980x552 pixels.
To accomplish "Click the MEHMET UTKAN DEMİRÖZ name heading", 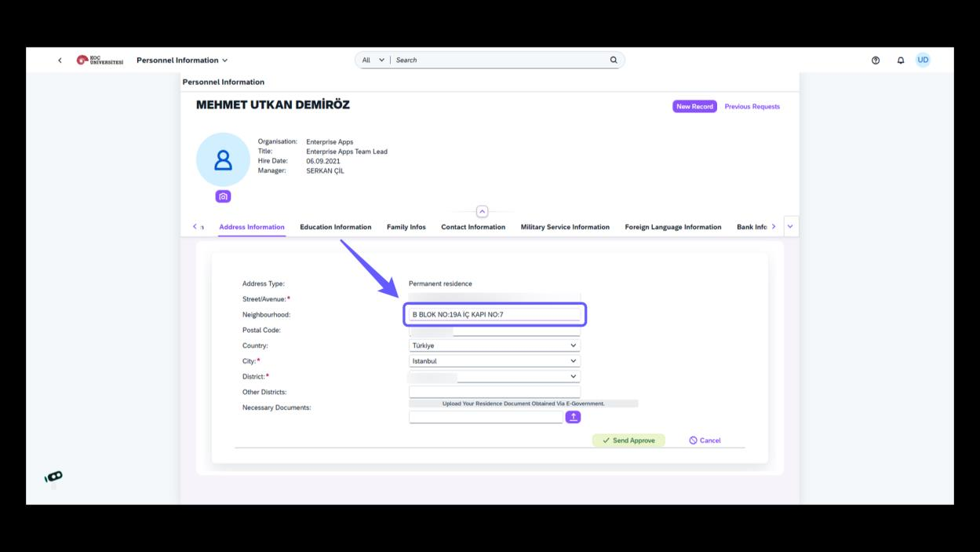I will click(x=273, y=105).
